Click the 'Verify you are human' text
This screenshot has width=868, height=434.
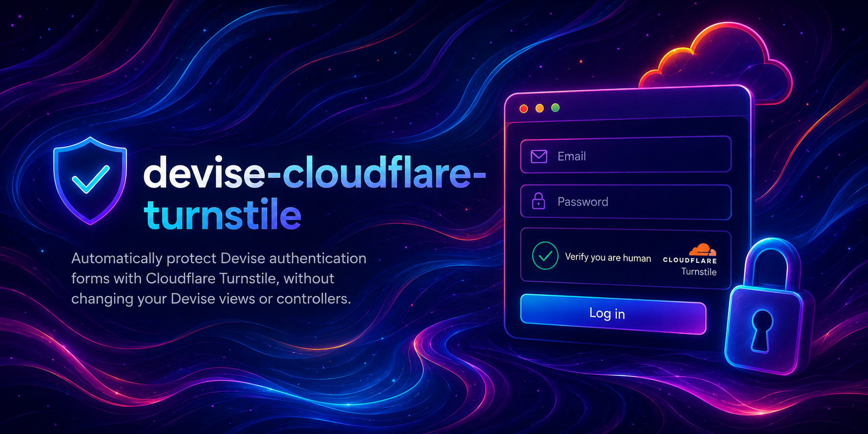tap(608, 257)
